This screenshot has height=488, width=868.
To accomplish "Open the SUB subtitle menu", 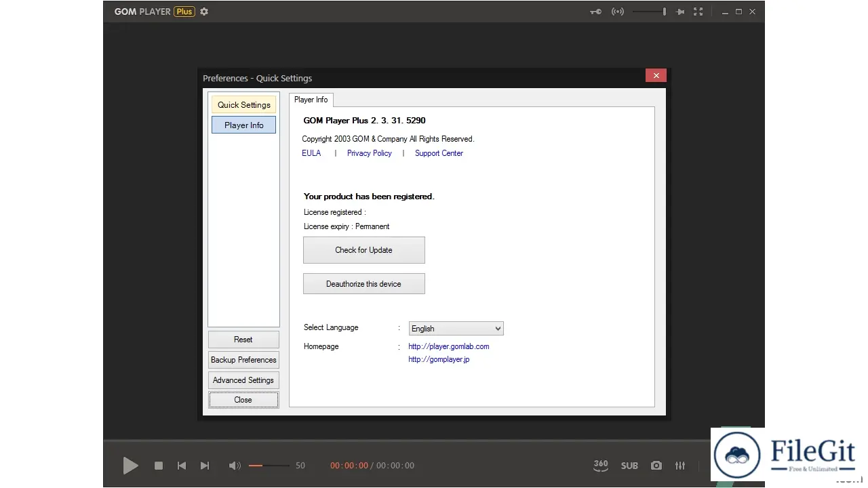I will click(629, 466).
